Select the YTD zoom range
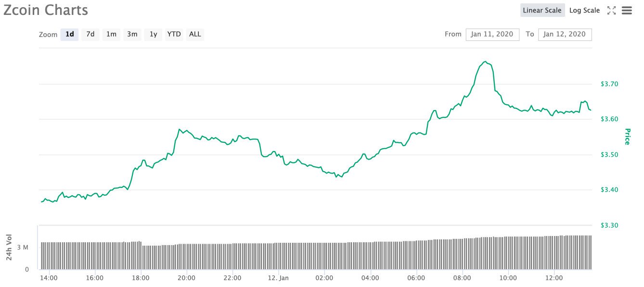644x287 pixels. point(174,34)
